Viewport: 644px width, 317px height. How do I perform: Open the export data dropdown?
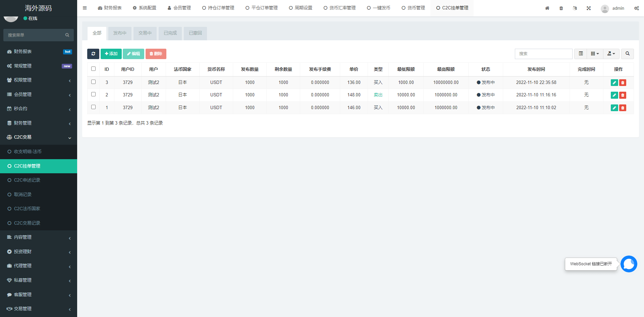[x=611, y=54]
